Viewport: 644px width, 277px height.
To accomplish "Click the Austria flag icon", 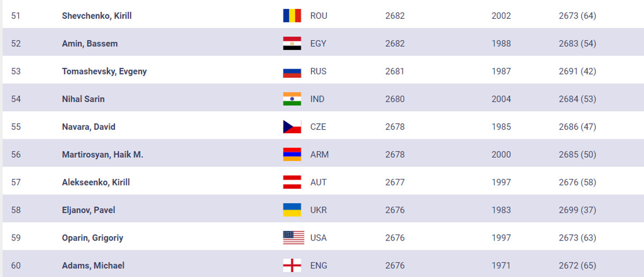I will coord(292,183).
